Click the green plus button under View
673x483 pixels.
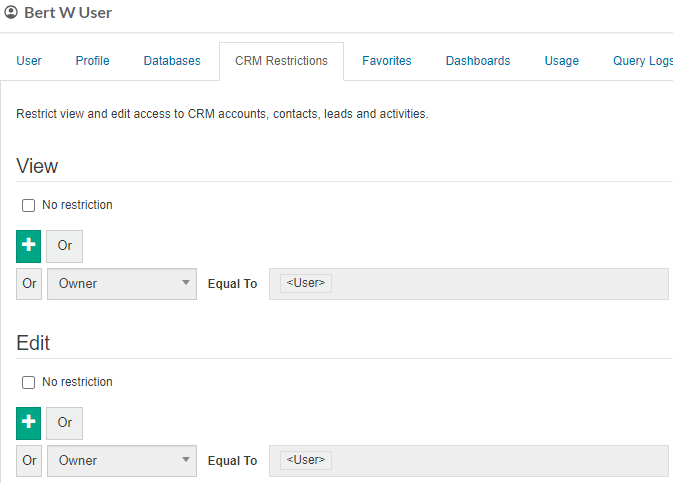[29, 246]
